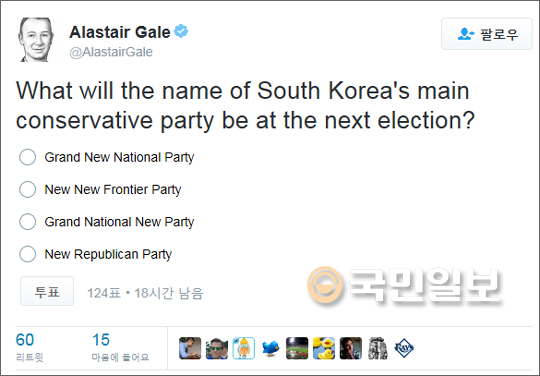Click the blue verified badge
Screen dimensions: 540x376
tap(181, 31)
